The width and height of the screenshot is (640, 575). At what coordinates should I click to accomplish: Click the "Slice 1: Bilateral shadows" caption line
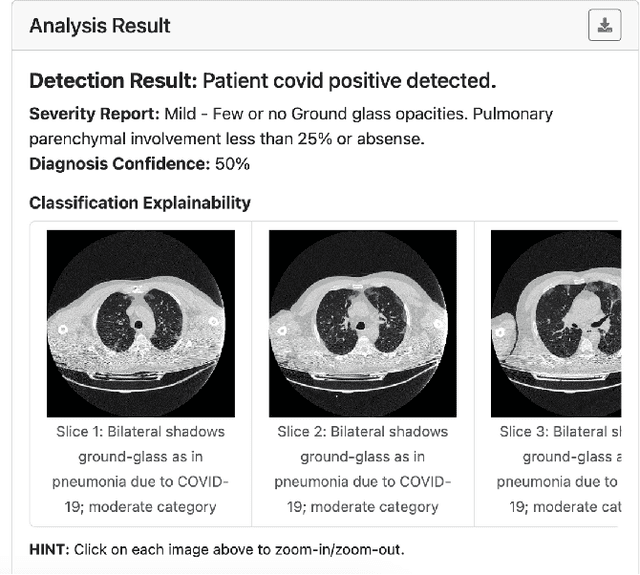click(140, 432)
